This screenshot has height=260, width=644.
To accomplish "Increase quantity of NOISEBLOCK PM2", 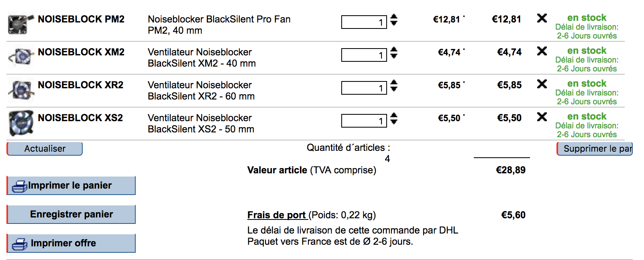I will pos(394,16).
